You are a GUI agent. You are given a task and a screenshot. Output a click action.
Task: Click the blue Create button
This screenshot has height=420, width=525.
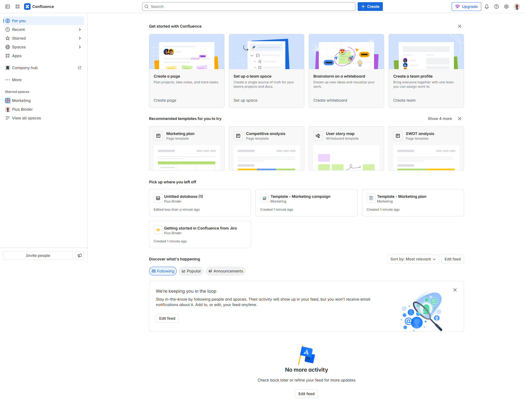[x=370, y=7]
